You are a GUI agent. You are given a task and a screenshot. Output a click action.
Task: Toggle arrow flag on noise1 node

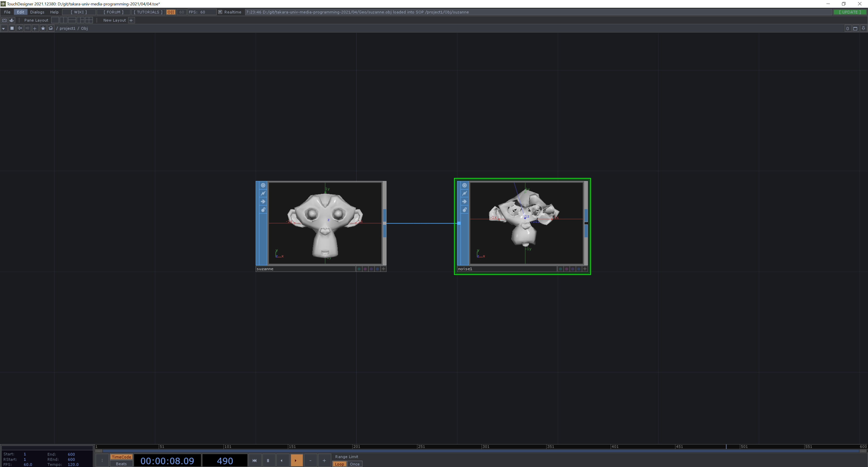pos(464,201)
